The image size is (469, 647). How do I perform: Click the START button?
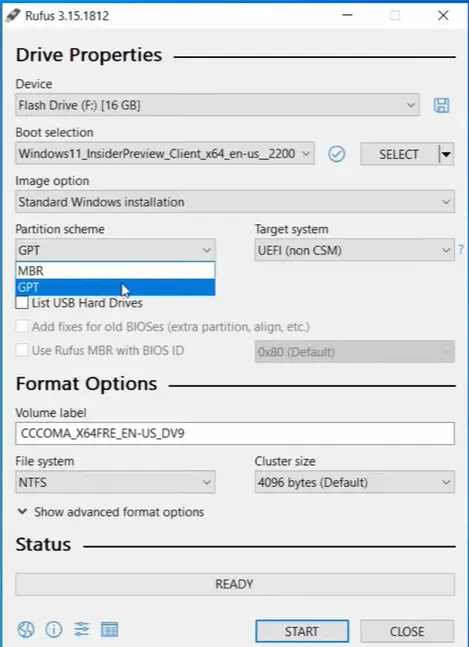pyautogui.click(x=302, y=631)
